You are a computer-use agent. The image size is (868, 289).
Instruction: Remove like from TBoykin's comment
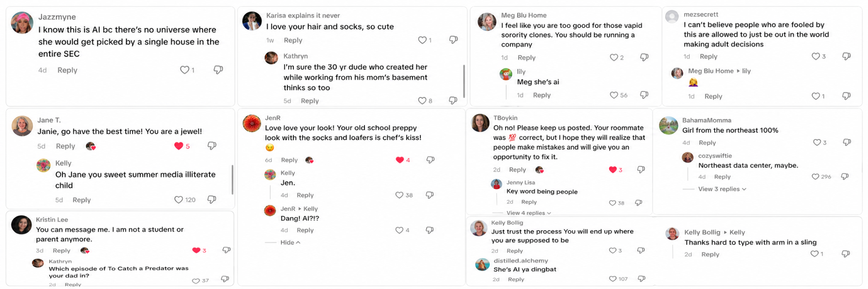(613, 170)
